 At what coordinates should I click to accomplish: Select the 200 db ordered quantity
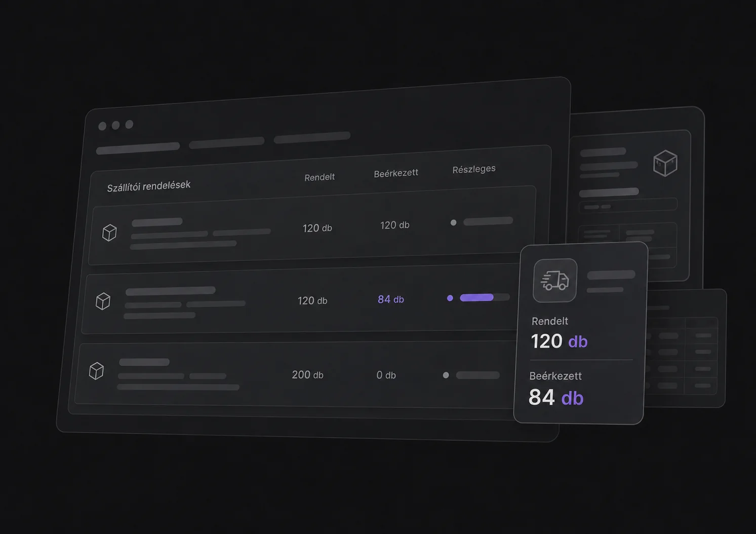[307, 375]
